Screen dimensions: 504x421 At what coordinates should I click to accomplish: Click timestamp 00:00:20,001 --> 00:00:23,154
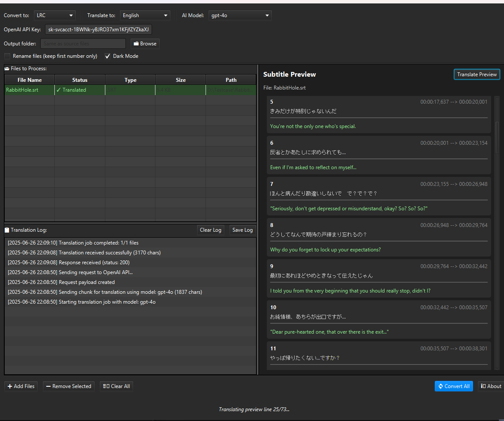coord(453,143)
